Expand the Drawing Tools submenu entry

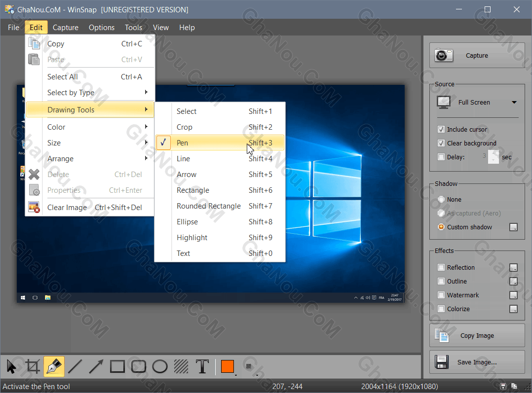(90, 110)
